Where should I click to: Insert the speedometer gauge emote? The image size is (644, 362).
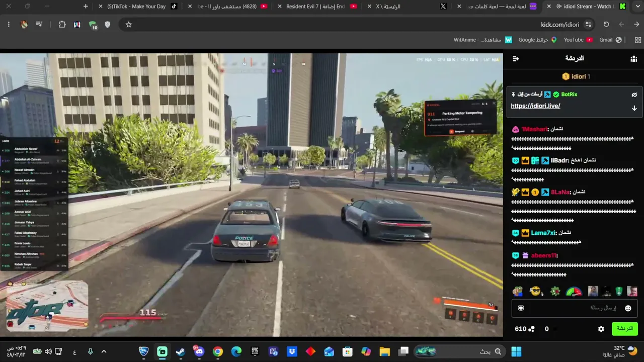coord(574,291)
